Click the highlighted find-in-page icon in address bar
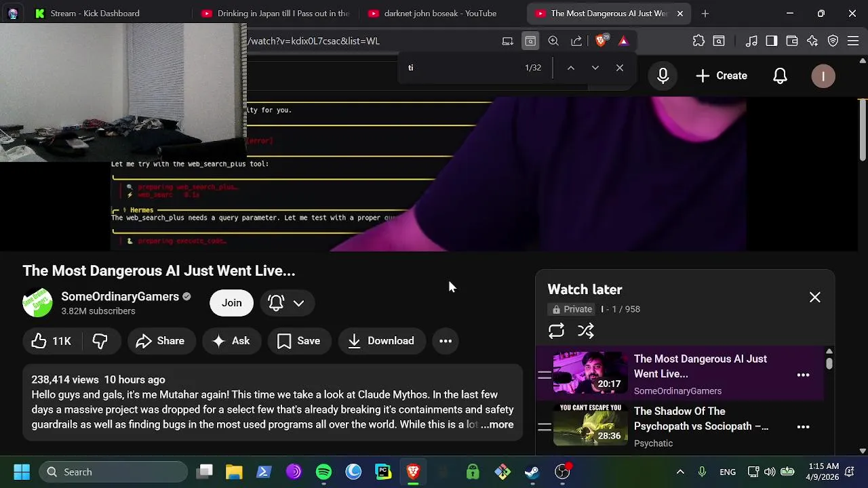868x488 pixels. tap(530, 41)
